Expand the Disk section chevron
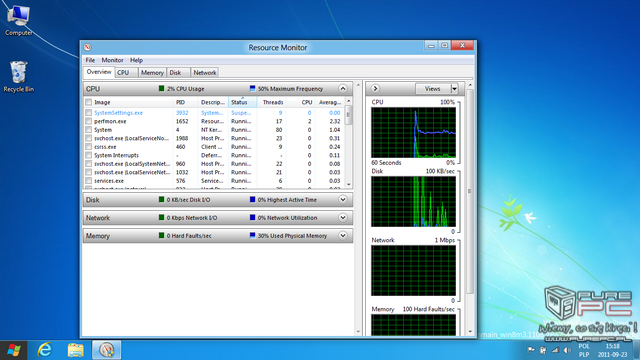 click(343, 200)
